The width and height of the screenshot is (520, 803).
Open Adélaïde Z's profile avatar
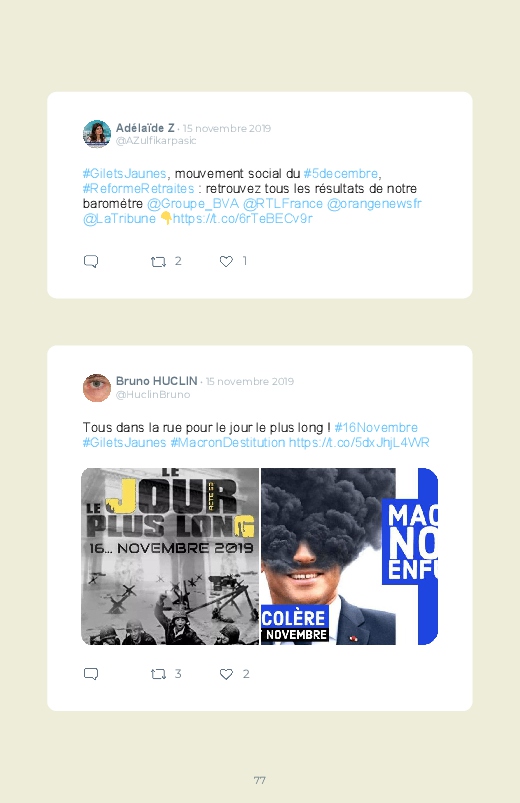tap(97, 134)
